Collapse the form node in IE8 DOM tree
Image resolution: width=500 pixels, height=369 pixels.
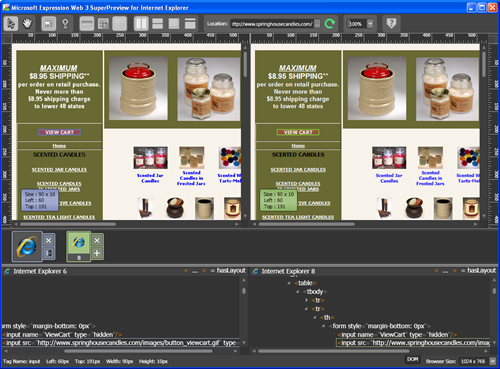[323, 326]
